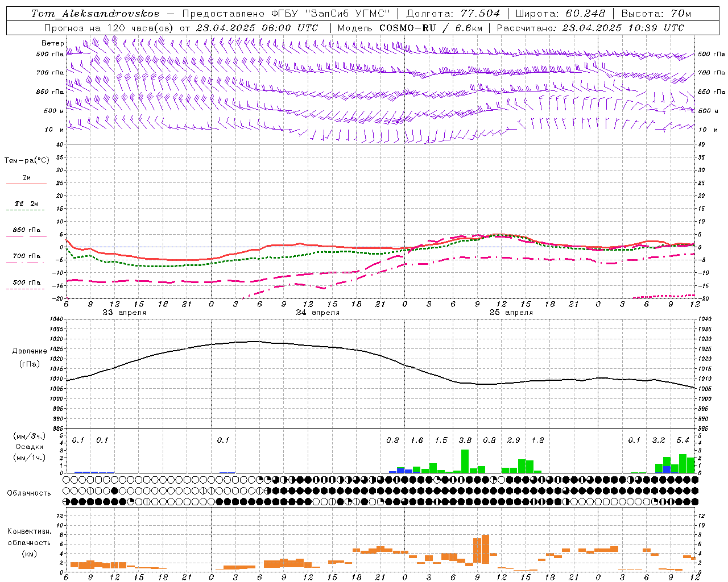Click the 'Облачность' cloud cover label
Viewport: 728px width, 582px height.
click(x=29, y=493)
